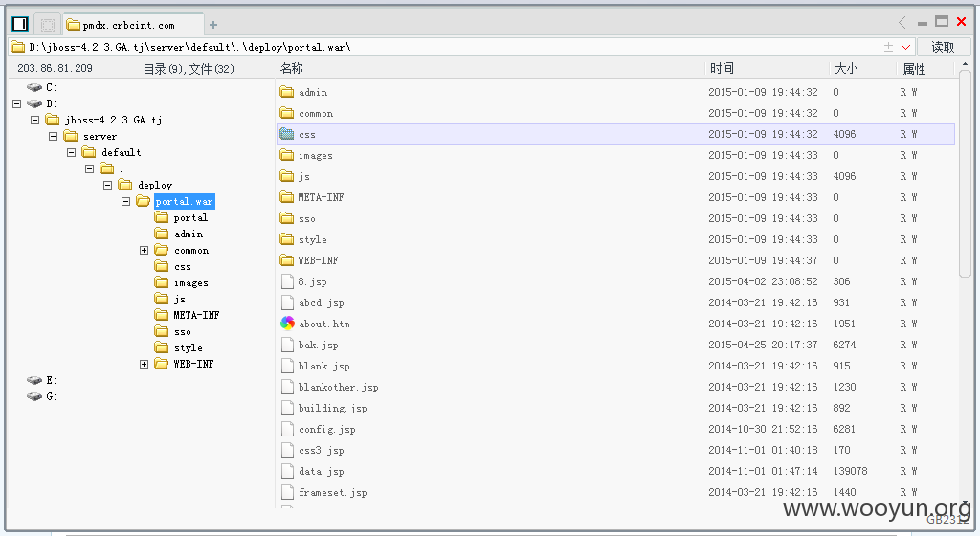Click the scrollbar up arrow
Image resolution: width=980 pixels, height=536 pixels.
pos(965,64)
